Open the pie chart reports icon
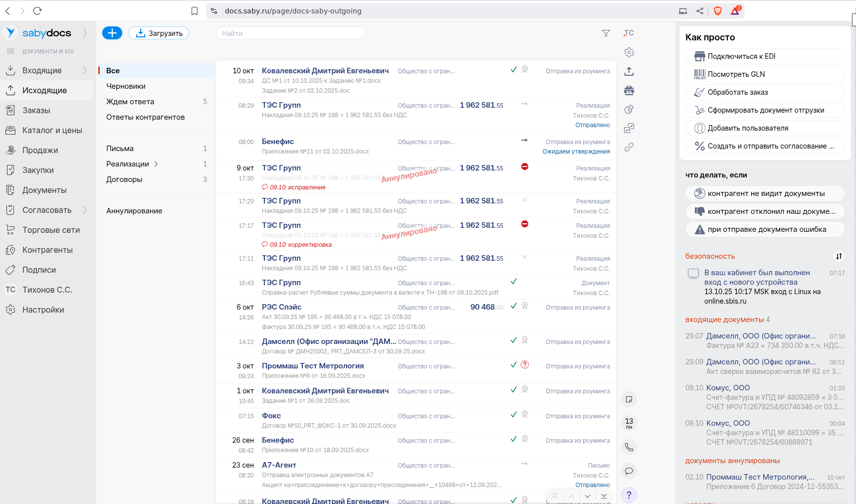Viewport: 856px width, 504px height. [629, 110]
